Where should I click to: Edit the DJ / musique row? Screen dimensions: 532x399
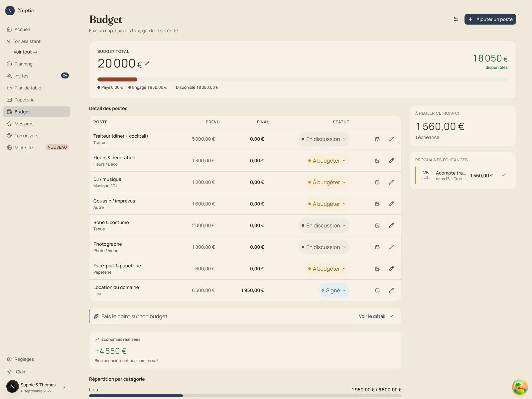point(391,182)
